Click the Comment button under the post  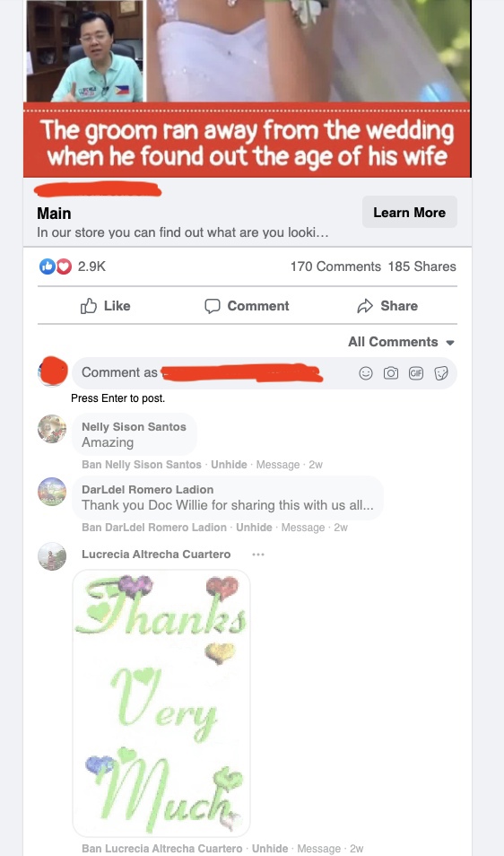[247, 306]
